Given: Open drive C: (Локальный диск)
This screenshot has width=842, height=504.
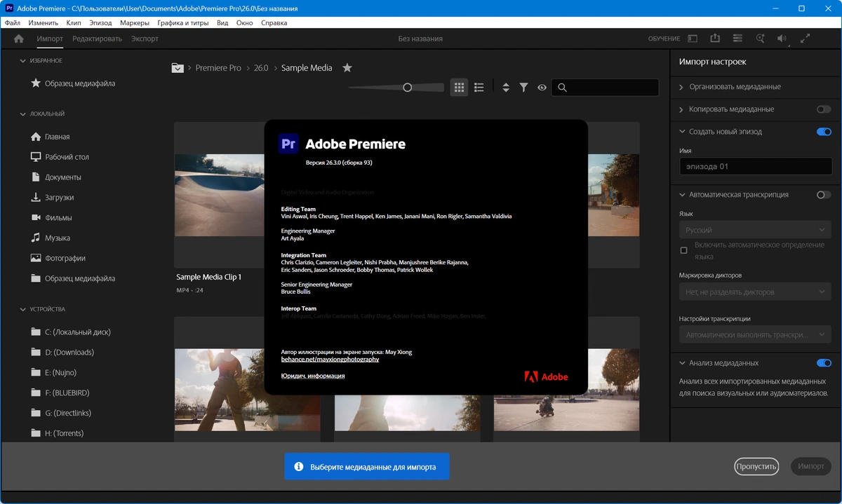Looking at the screenshot, I should click(70, 332).
